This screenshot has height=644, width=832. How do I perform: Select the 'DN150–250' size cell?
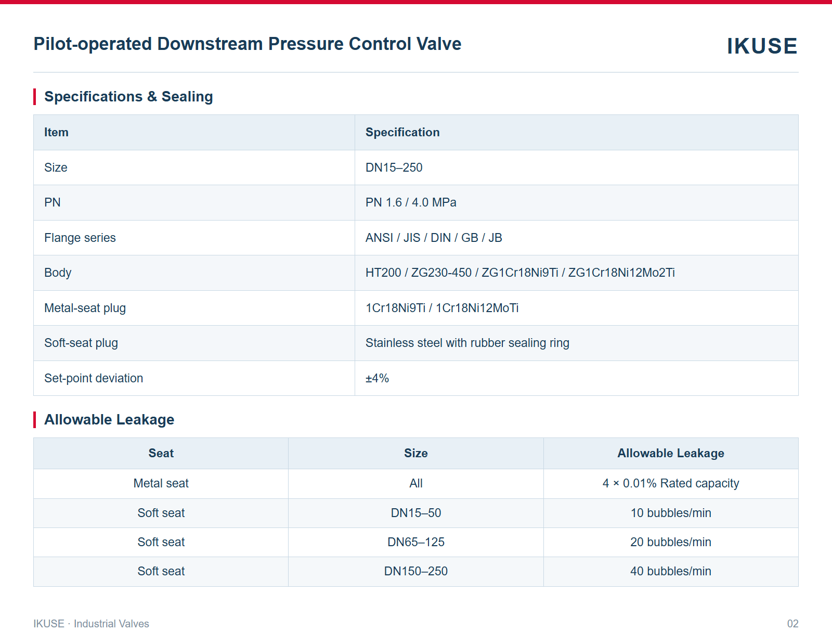(x=416, y=571)
